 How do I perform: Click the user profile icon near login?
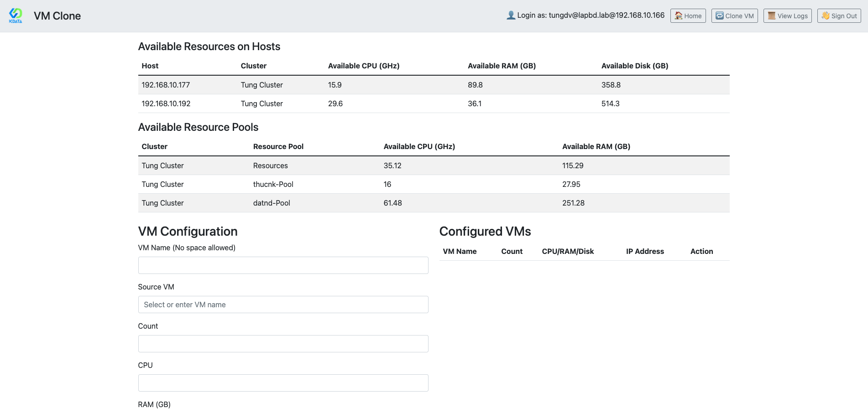pyautogui.click(x=511, y=15)
